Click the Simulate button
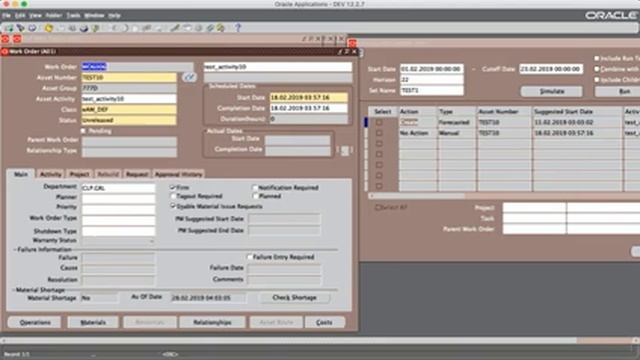 [x=552, y=91]
